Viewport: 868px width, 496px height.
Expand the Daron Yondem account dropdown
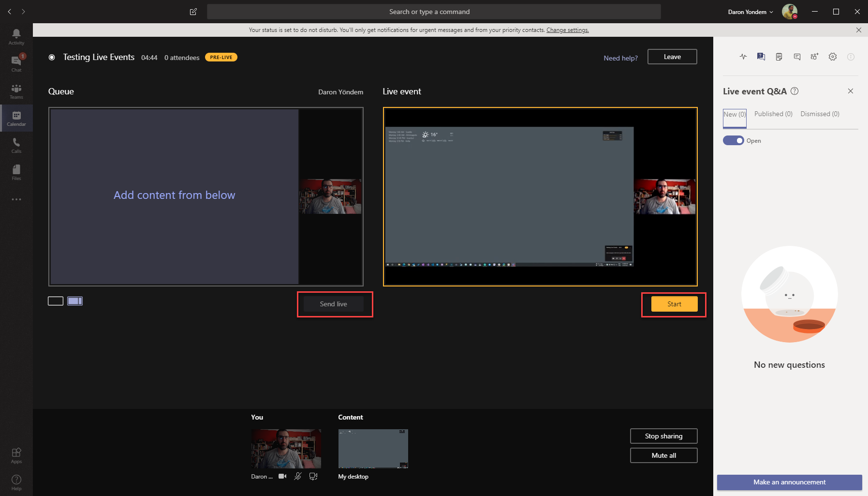[750, 12]
